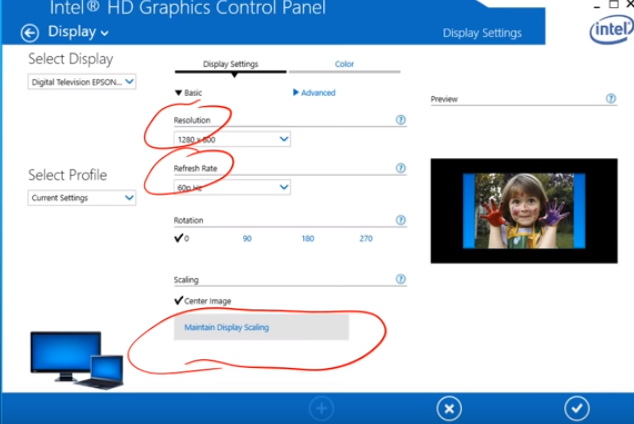Go back with the circular arrow icon
Viewport: 634px width, 424px height.
tap(30, 33)
